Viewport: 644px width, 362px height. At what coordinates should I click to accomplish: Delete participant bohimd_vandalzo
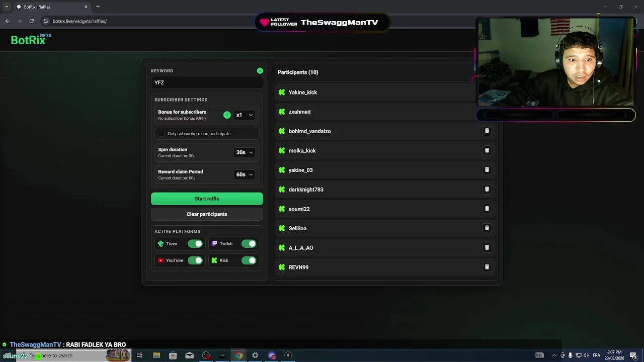click(x=487, y=131)
